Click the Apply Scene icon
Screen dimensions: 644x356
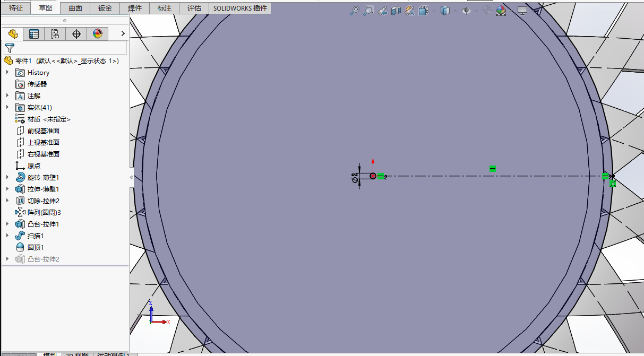501,10
